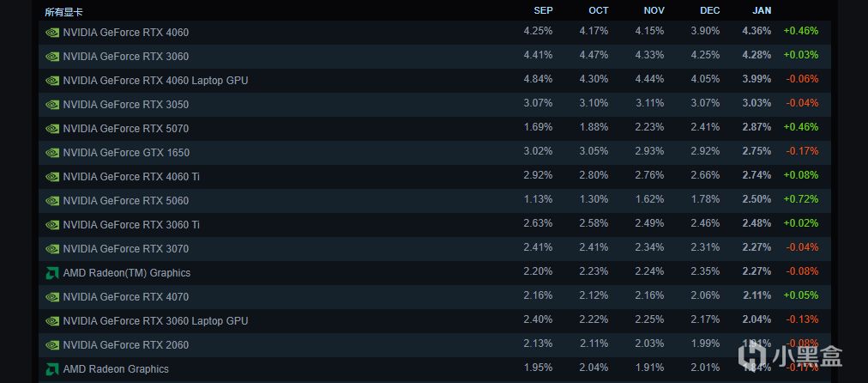Screen dimensions: 868x383
Task: Click the NVIDIA logo next to RTX 2060
Action: point(52,345)
